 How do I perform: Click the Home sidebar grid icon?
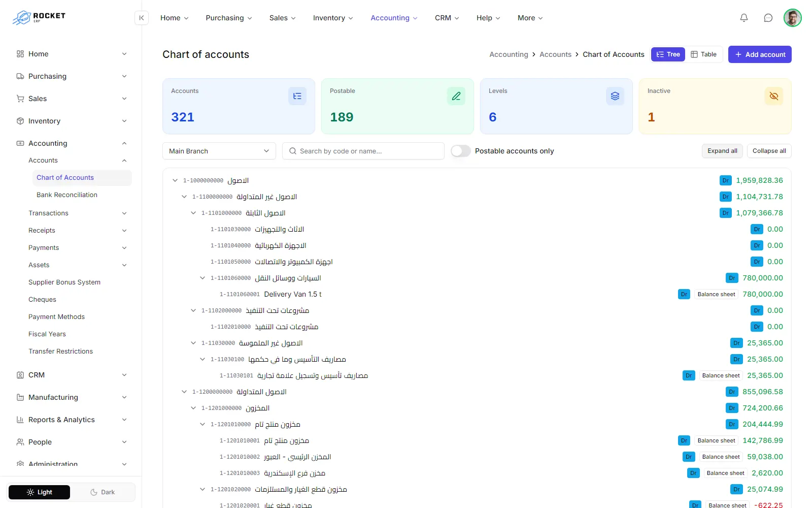(20, 54)
